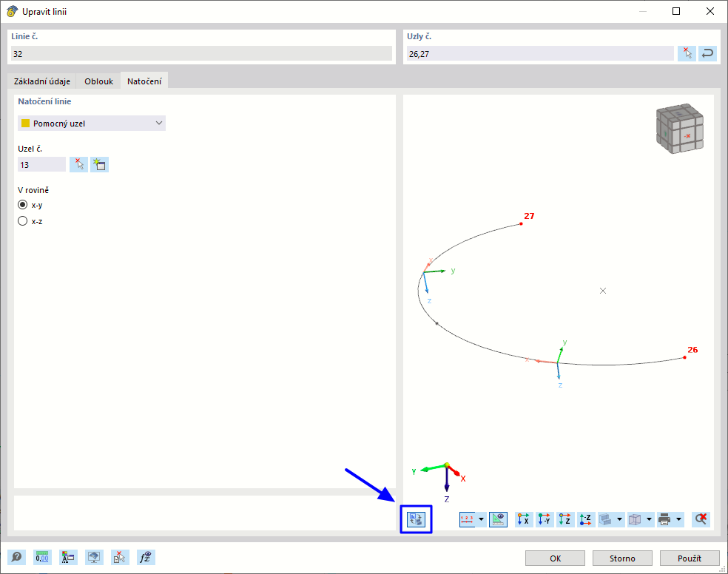Expand the print options dropdown arrow

point(678,519)
